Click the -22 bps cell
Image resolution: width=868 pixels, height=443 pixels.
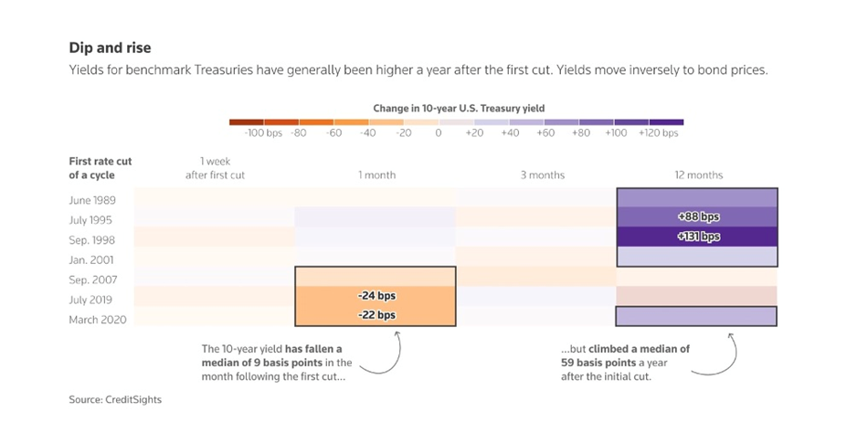376,315
